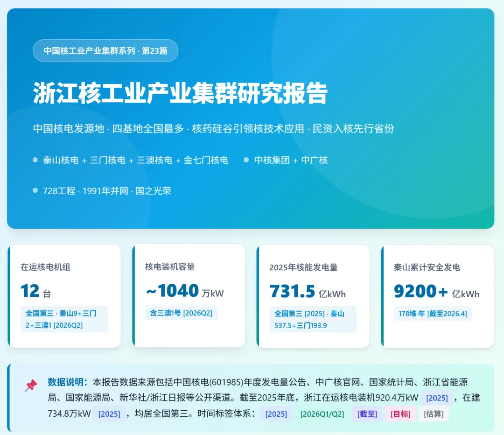Click the tag 全国第三 · 秦山9+三门2+三澳1 [2026Q2]

coord(64,319)
